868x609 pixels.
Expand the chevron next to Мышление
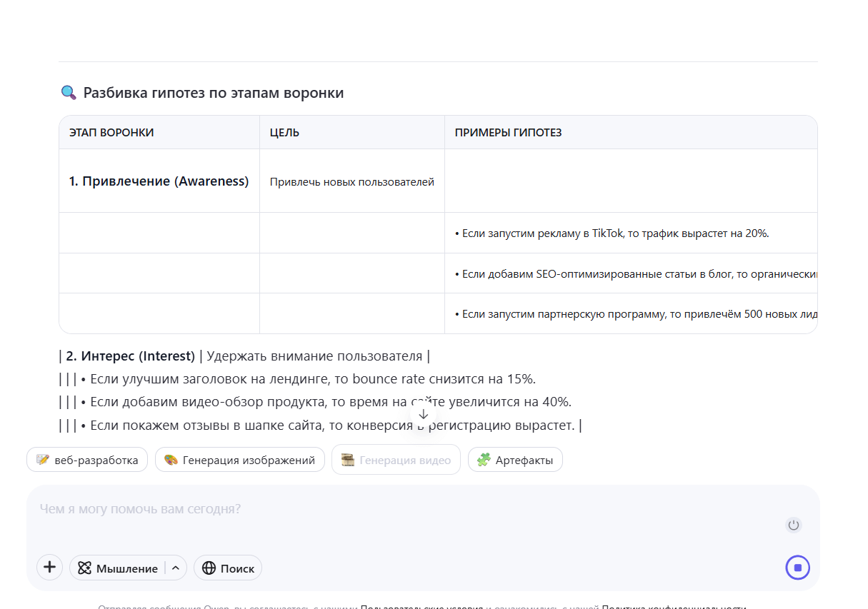click(176, 568)
